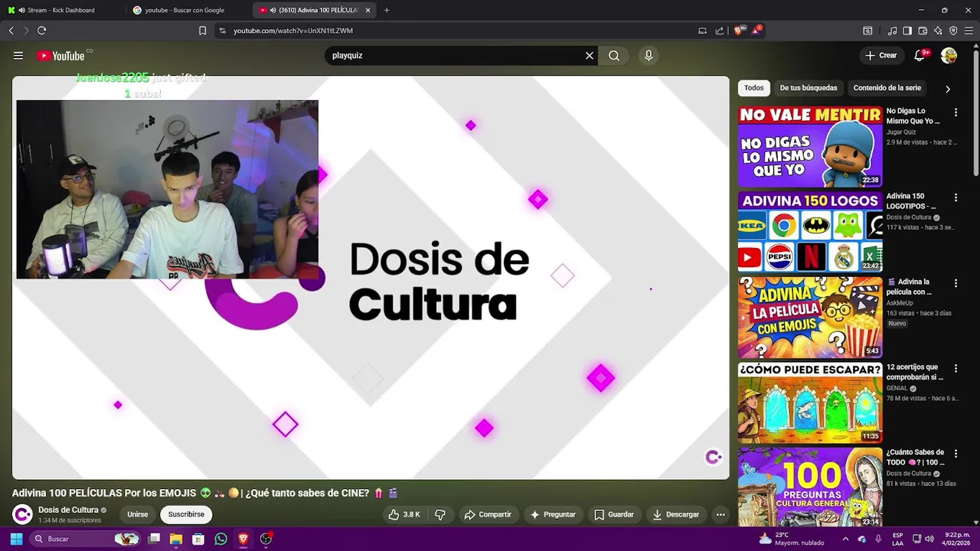This screenshot has width=980, height=551.
Task: Click the Unirse button
Action: (x=138, y=514)
